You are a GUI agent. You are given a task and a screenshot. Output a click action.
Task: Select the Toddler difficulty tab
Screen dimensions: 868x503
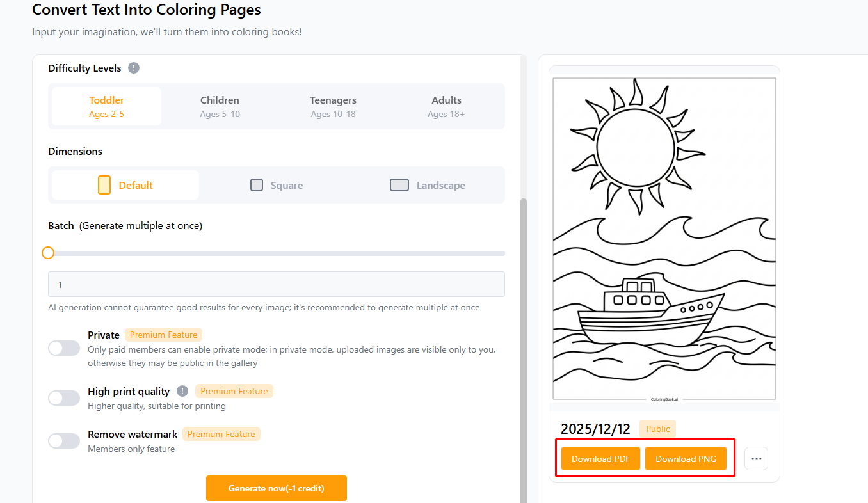coord(107,106)
